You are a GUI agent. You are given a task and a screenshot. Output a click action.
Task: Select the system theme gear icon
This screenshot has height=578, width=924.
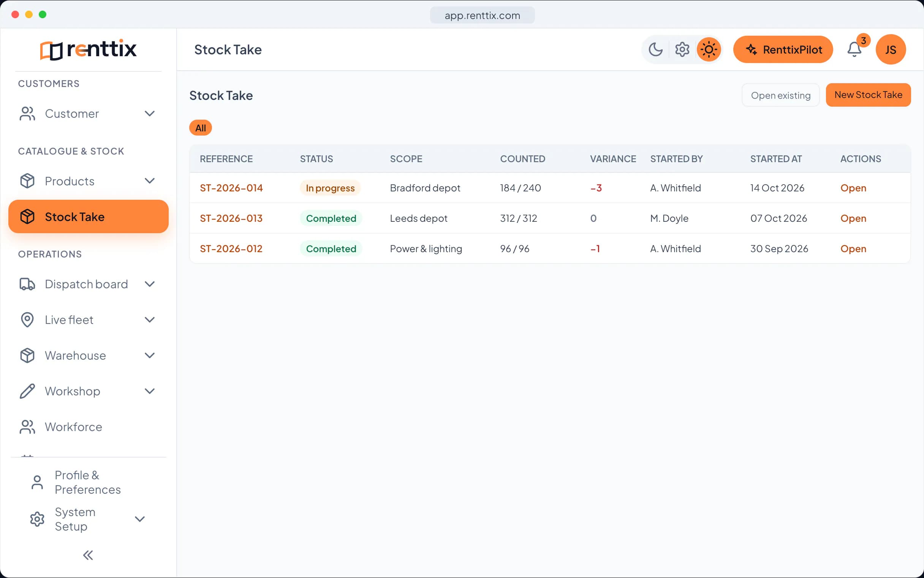pyautogui.click(x=682, y=50)
